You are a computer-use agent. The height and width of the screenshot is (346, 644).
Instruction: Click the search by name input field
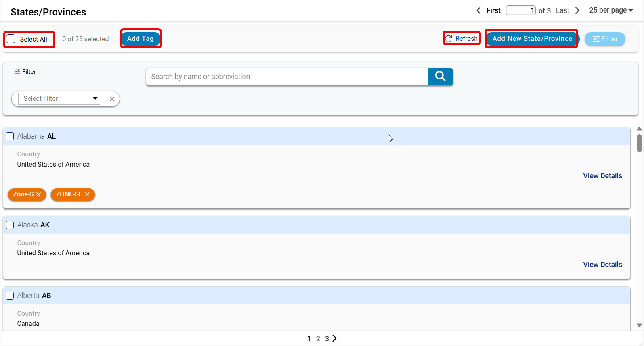[x=287, y=77]
